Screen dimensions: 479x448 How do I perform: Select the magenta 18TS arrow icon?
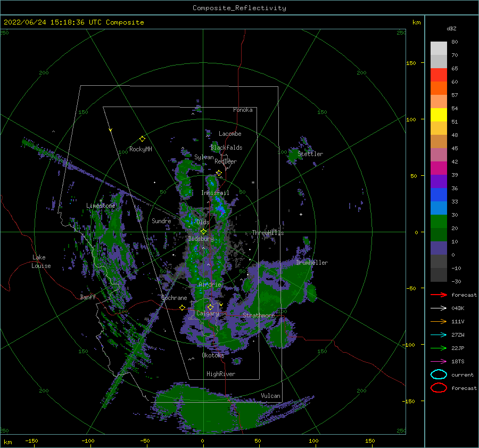coord(439,362)
